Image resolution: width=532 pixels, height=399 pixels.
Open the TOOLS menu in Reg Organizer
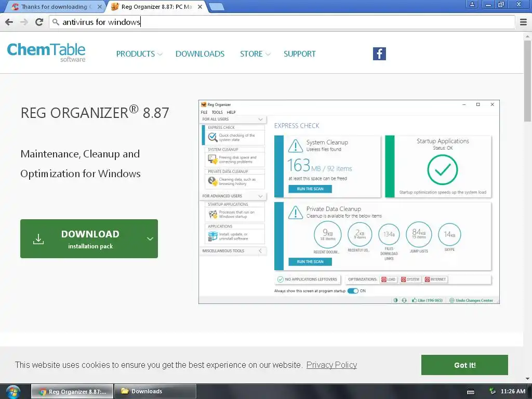[217, 112]
